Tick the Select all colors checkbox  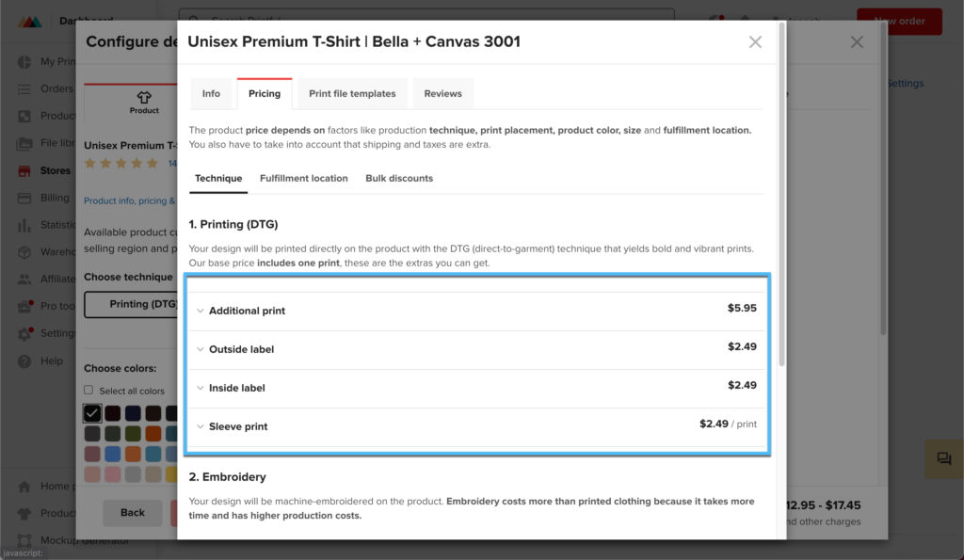pyautogui.click(x=88, y=390)
